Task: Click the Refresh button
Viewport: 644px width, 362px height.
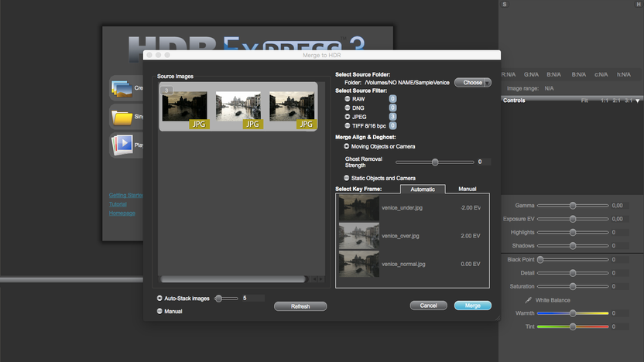Action: tap(300, 306)
